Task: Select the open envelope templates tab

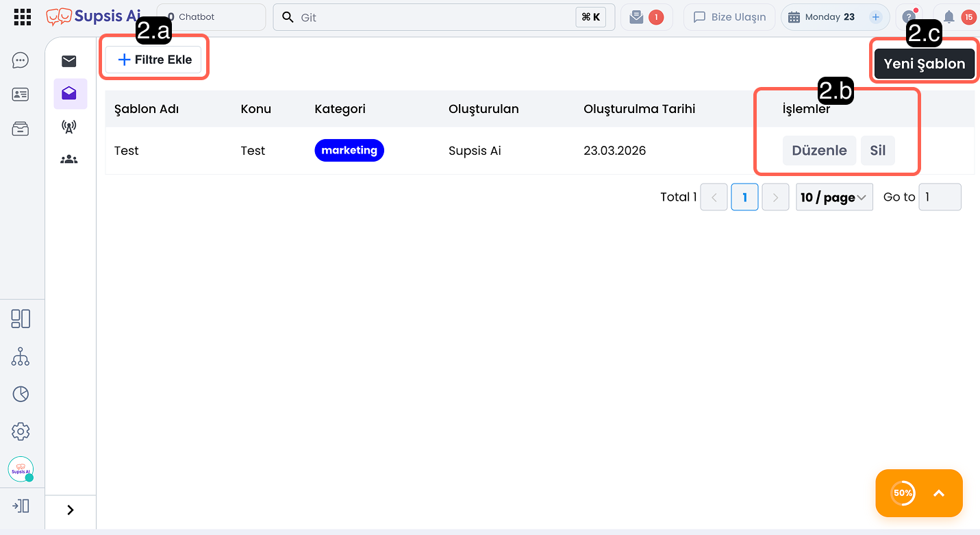Action: pyautogui.click(x=70, y=94)
